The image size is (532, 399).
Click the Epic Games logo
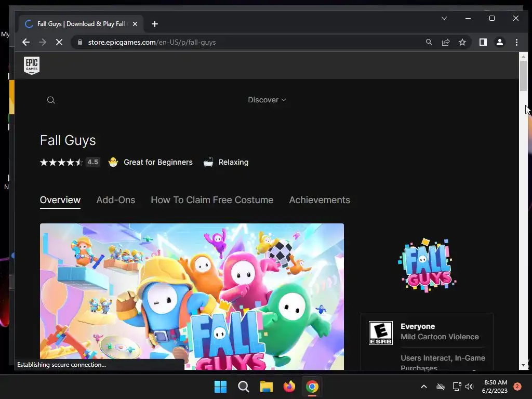coord(32,65)
